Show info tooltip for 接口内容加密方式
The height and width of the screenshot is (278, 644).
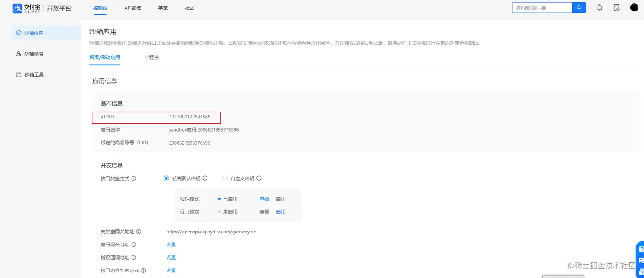coord(144,270)
